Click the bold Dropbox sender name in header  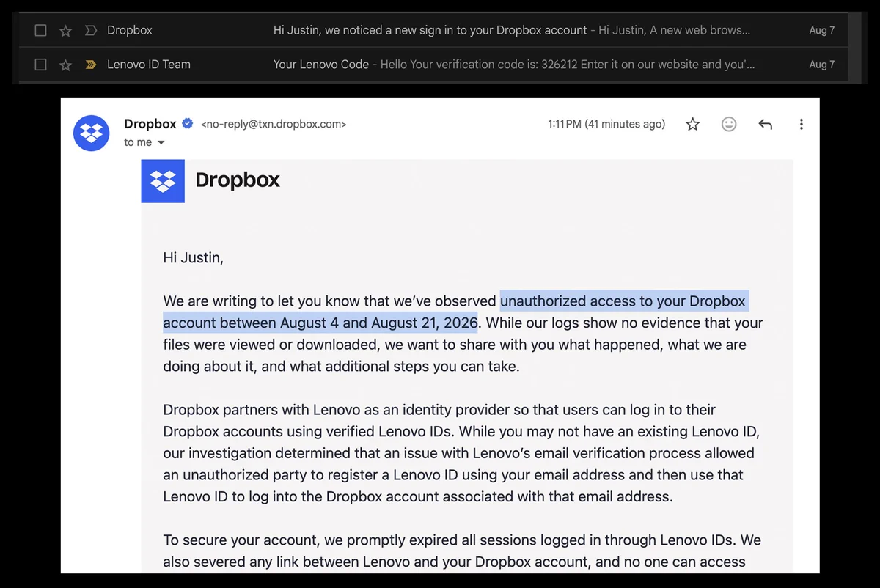tap(150, 124)
